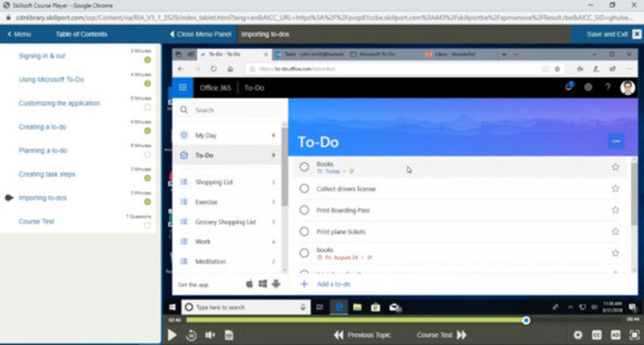The height and width of the screenshot is (345, 644).
Task: Star the Books task
Action: click(x=615, y=167)
